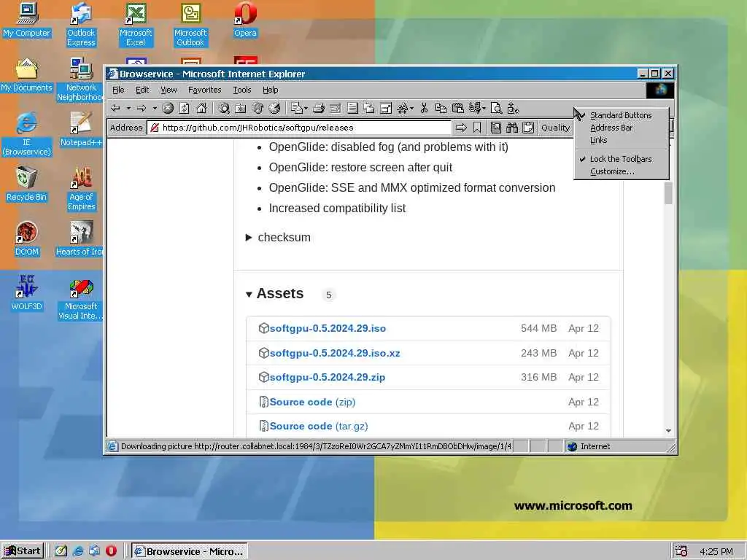Screen dimensions: 747x560
Task: Download softgpu-0.5.2024.29.iso.xz asset link
Action: click(334, 354)
